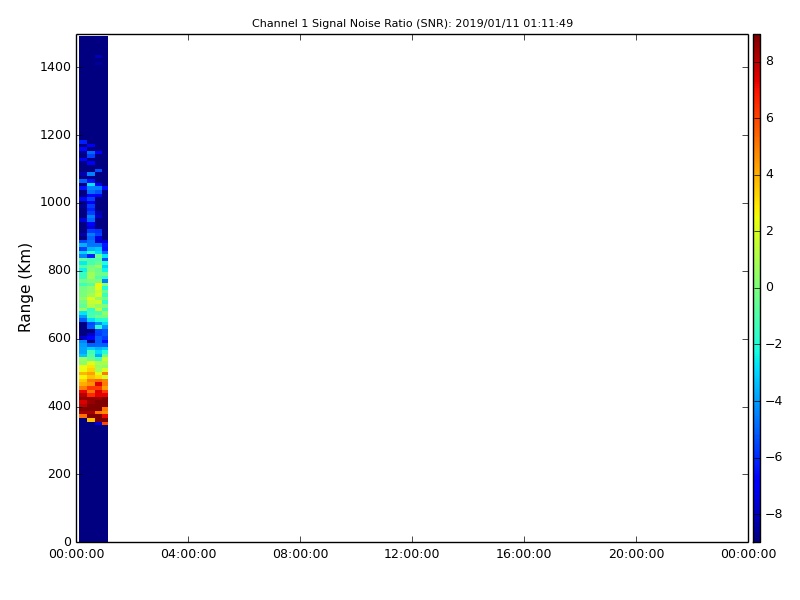Click the colorbar value 8 label
The height and width of the screenshot is (600, 800).
pyautogui.click(x=770, y=61)
